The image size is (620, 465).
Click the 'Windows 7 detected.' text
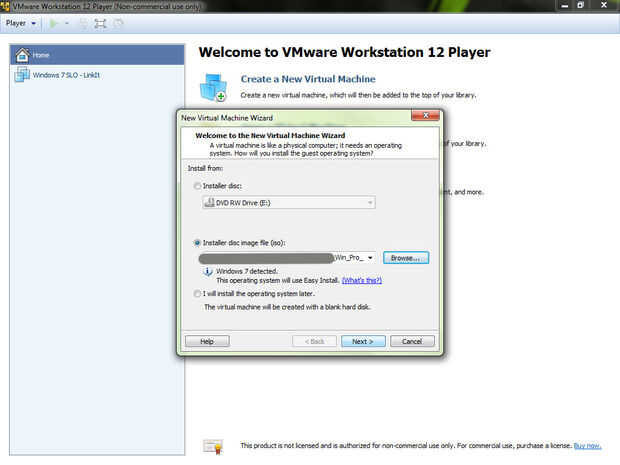pos(247,271)
